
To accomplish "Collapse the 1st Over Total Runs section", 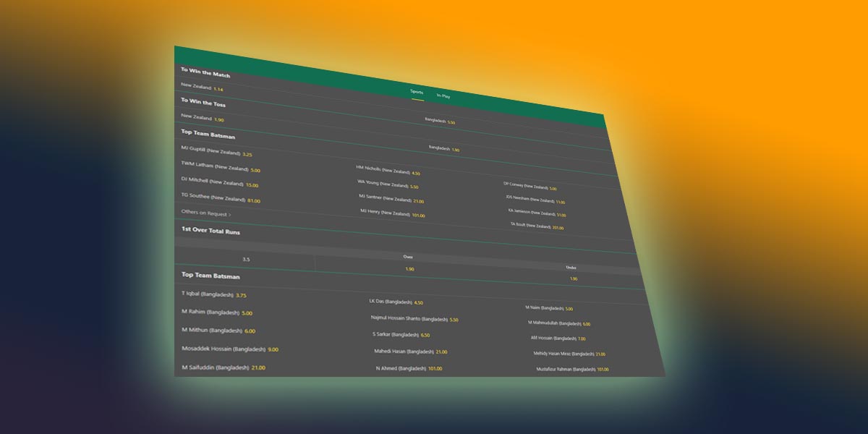I will (210, 231).
